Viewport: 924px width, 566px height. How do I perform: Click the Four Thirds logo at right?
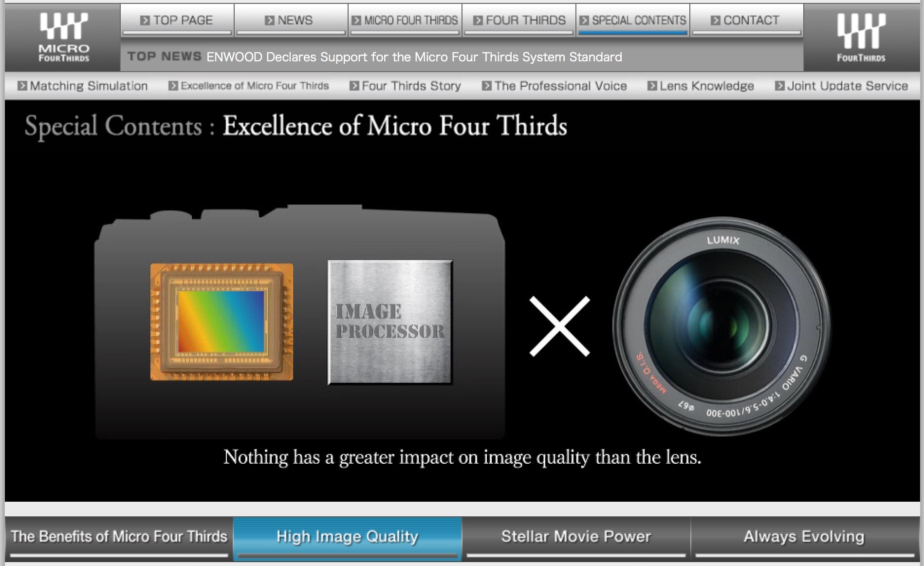tap(861, 38)
